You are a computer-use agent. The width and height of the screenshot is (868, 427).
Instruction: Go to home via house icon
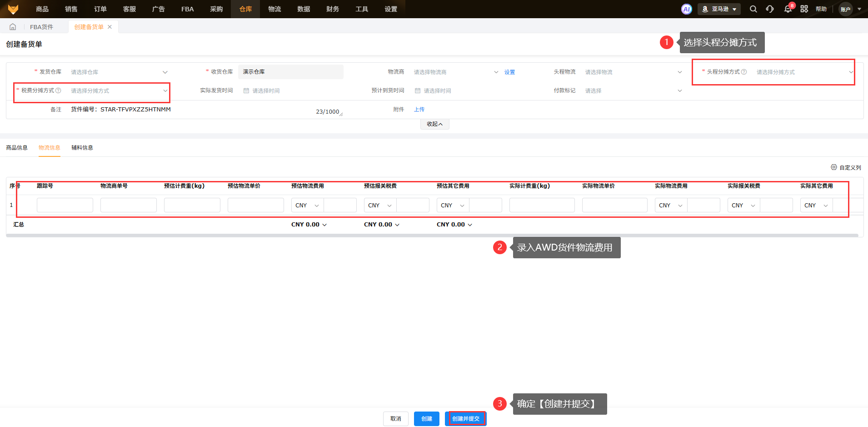coord(13,27)
